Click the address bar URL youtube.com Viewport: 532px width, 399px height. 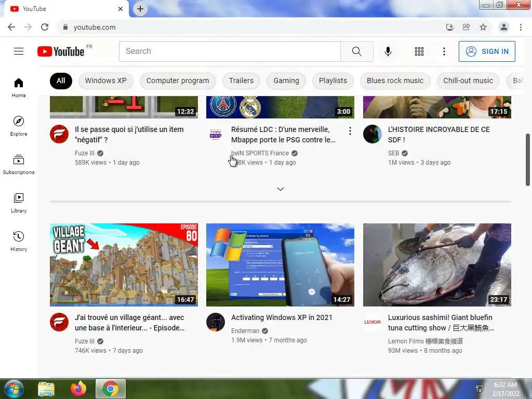pos(95,27)
